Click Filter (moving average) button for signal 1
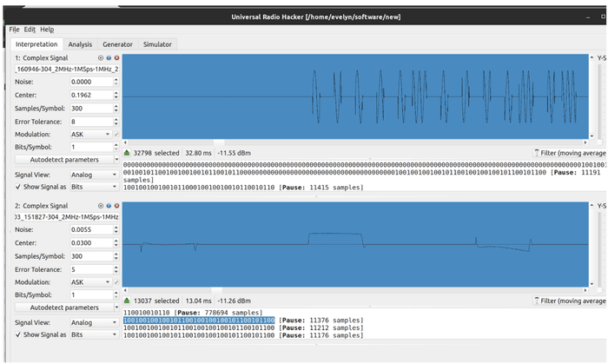Viewport: 608px width, 364px height. tap(571, 152)
